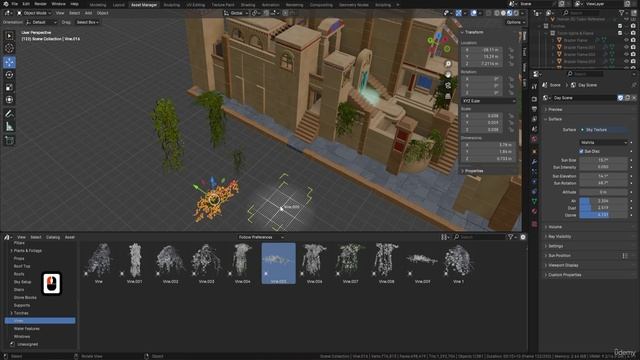
Task: Expand the Ray Visibility panel
Action: (x=559, y=237)
